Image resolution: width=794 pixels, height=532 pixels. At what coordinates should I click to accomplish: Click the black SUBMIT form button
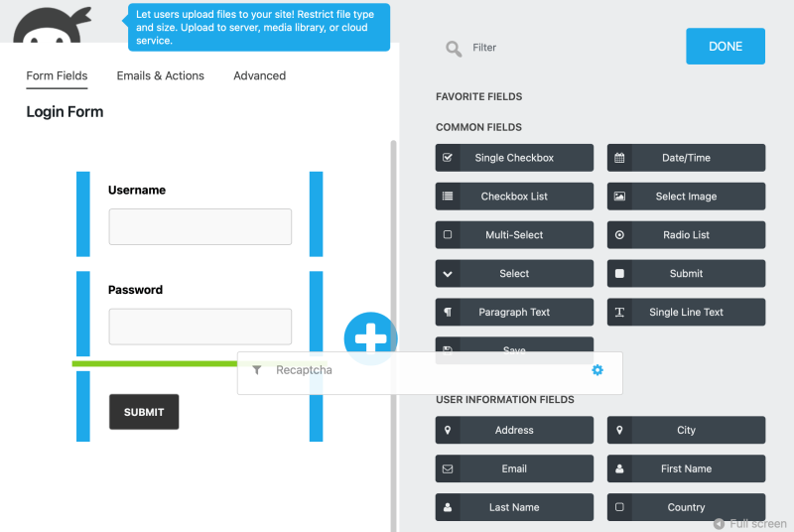click(144, 412)
